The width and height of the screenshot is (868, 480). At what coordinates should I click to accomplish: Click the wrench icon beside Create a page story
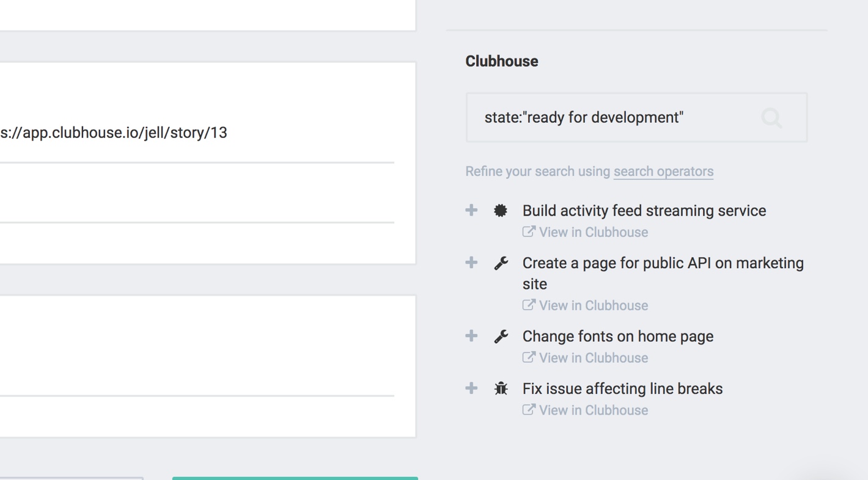coord(501,263)
